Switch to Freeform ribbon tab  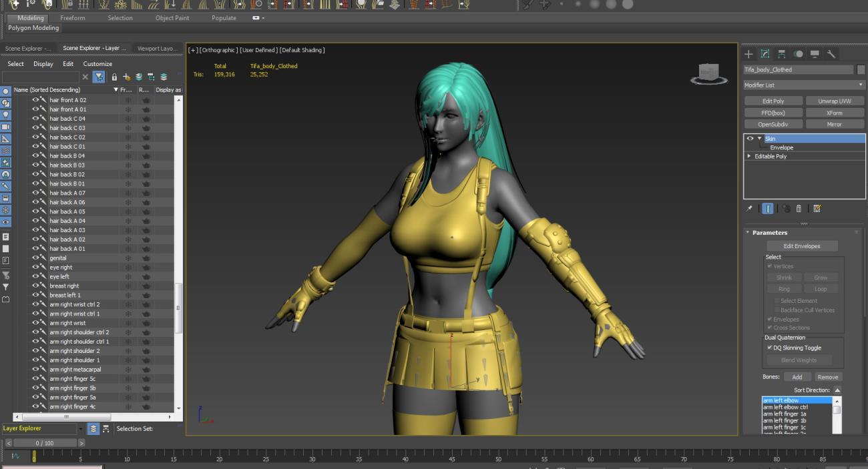click(73, 18)
